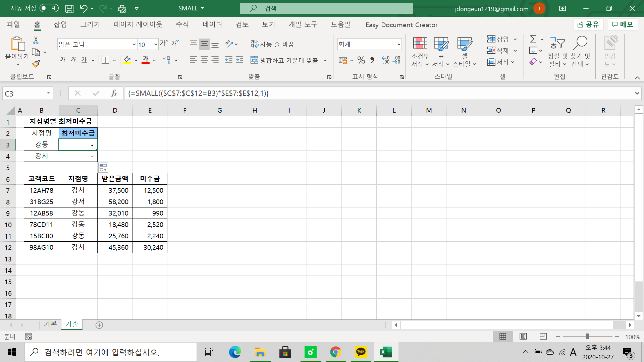Click the Increase Decimal icon
The height and width of the screenshot is (362, 644).
(385, 60)
